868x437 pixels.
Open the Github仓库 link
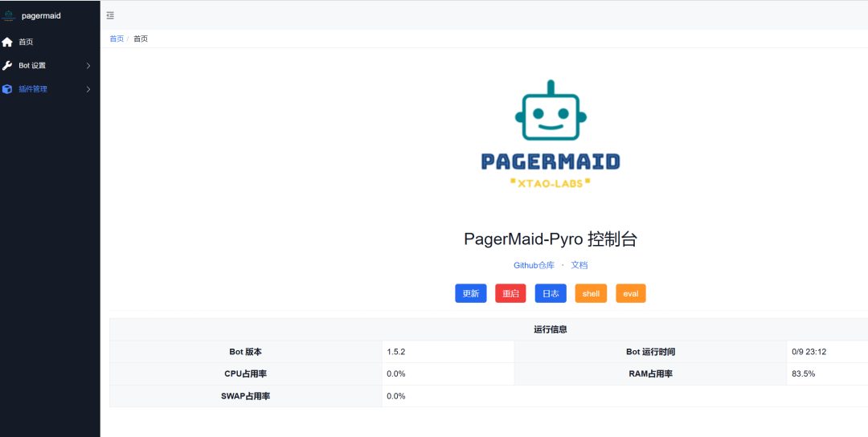534,266
